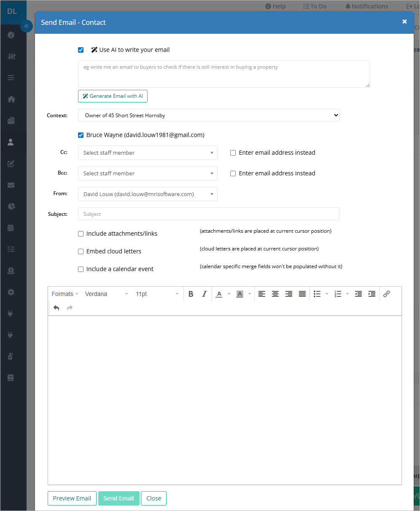Open the home icon in the sidebar
The image size is (420, 511).
pyautogui.click(x=11, y=99)
